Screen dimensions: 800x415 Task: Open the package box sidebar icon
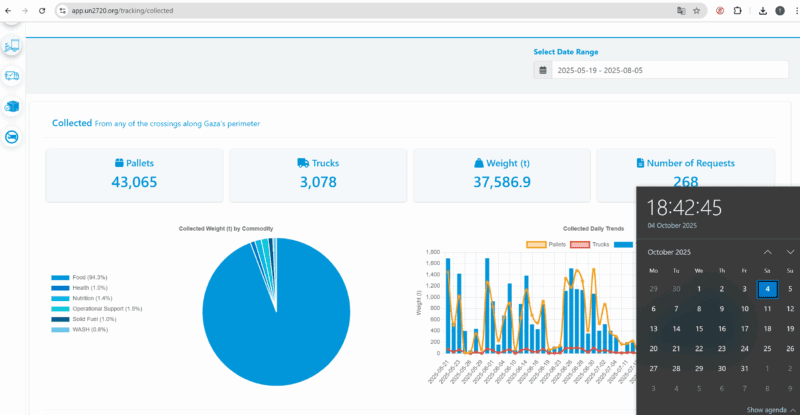click(x=12, y=106)
